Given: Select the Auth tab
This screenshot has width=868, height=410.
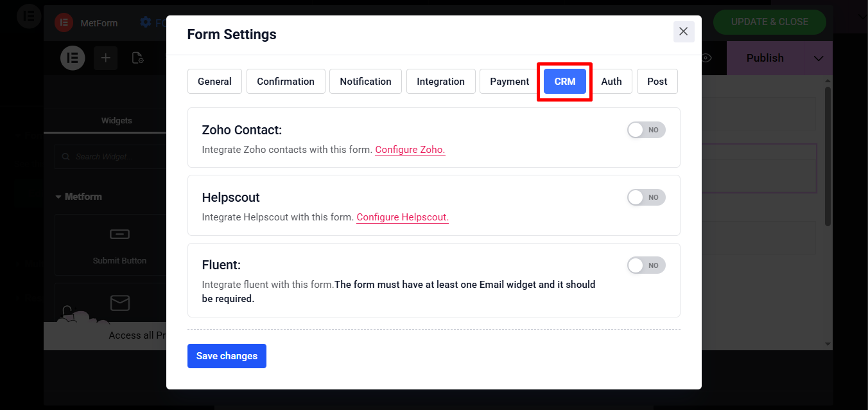Looking at the screenshot, I should [611, 82].
